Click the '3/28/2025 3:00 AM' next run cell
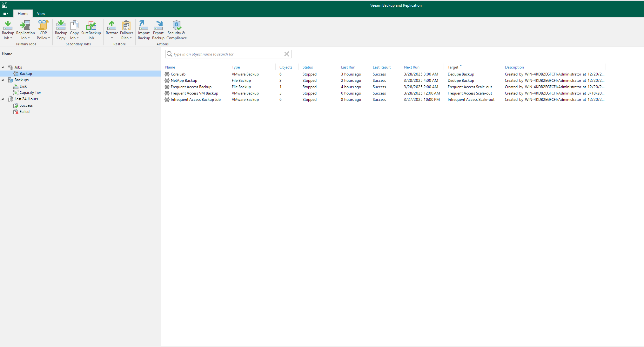The image size is (644, 347). click(421, 74)
